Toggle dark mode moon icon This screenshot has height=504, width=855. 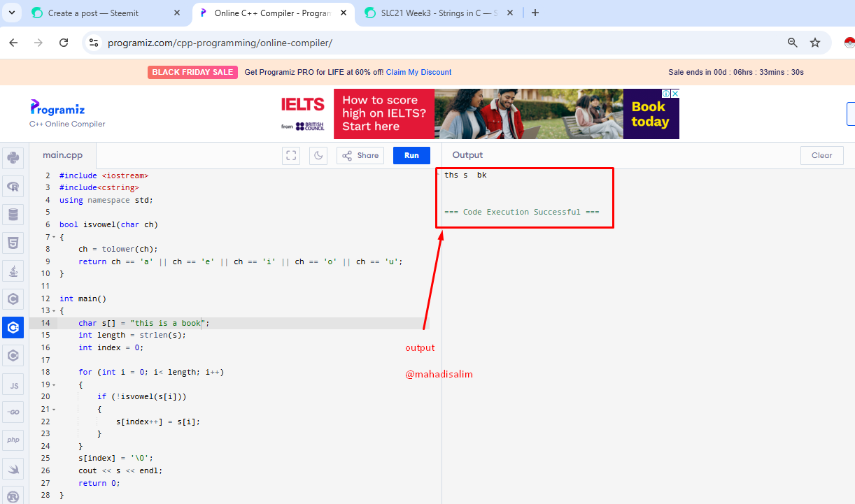318,155
